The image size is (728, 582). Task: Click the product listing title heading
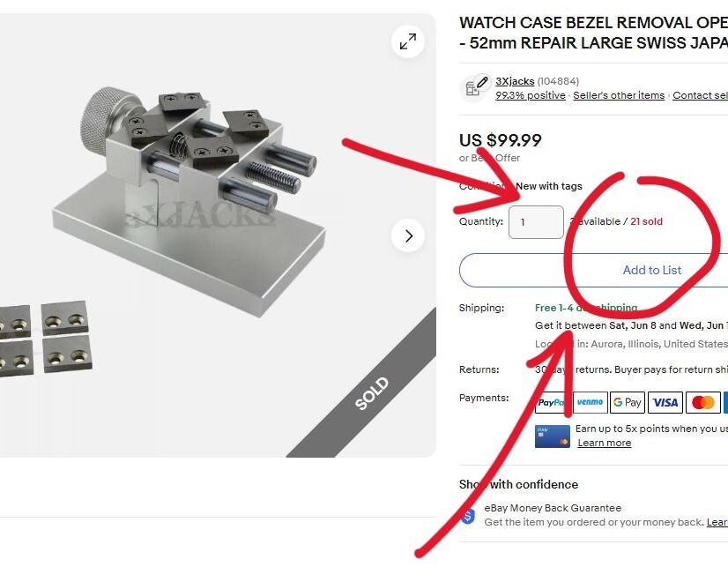click(x=593, y=33)
